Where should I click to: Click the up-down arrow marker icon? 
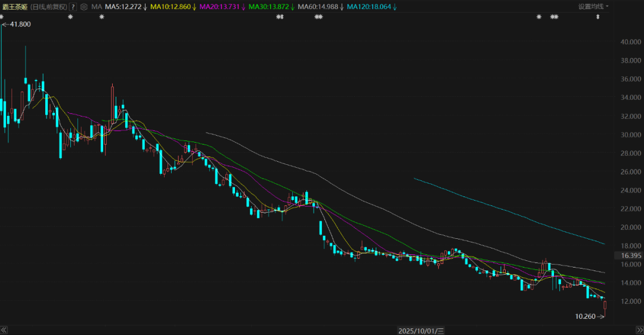(x=598, y=17)
